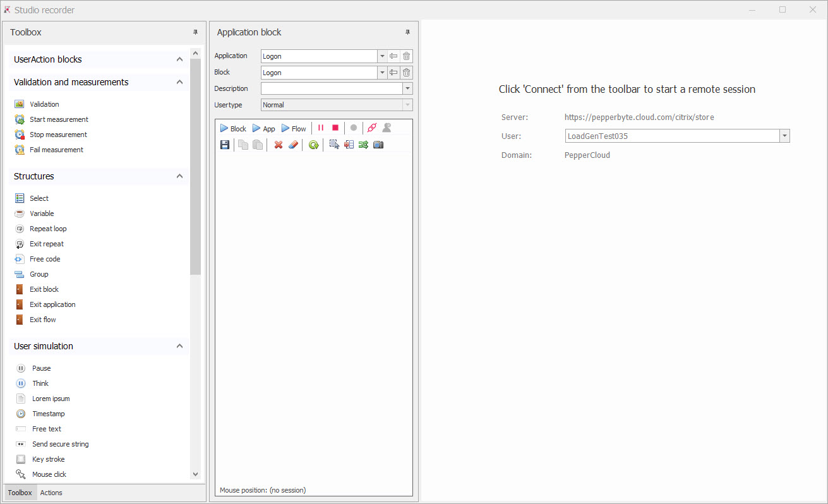The image size is (828, 504).
Task: Click the pink Connect plug icon
Action: [372, 128]
